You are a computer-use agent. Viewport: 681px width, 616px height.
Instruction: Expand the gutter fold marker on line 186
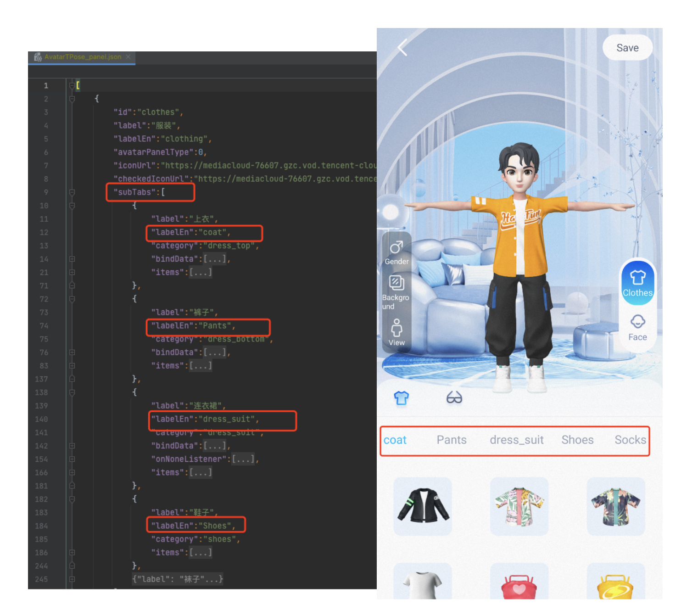point(72,553)
